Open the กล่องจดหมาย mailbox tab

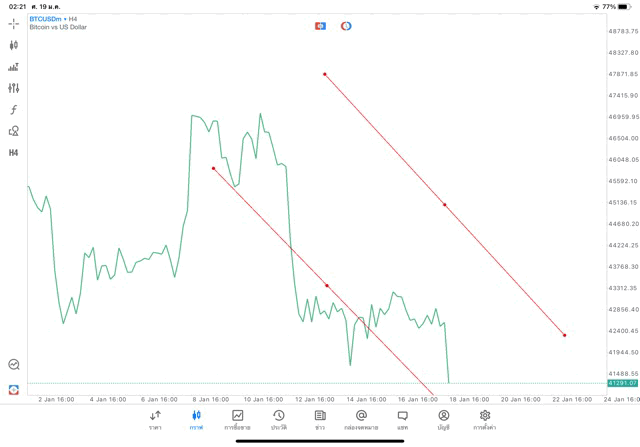(361, 419)
